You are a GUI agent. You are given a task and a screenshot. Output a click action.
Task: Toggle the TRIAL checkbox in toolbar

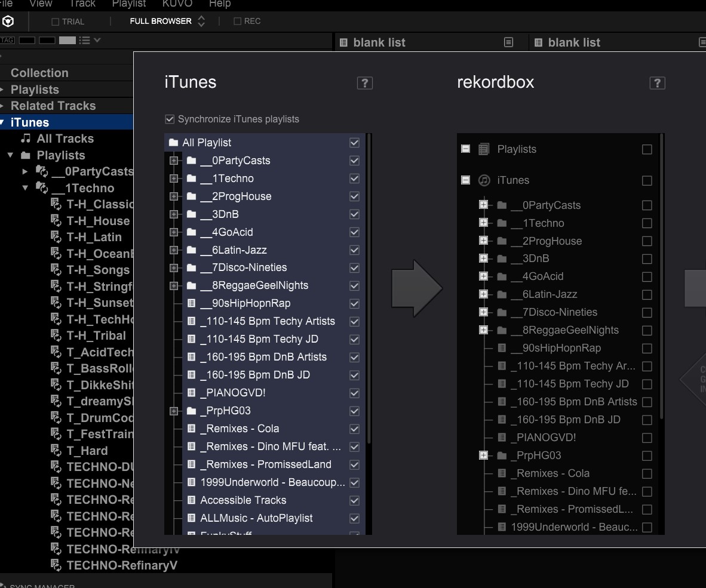56,21
